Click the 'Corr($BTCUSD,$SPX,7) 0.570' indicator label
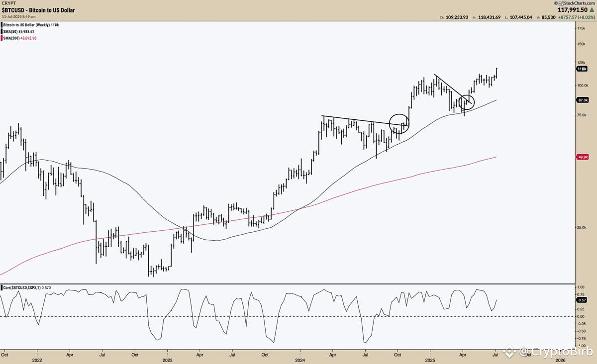This screenshot has height=364, width=597. pos(26,288)
